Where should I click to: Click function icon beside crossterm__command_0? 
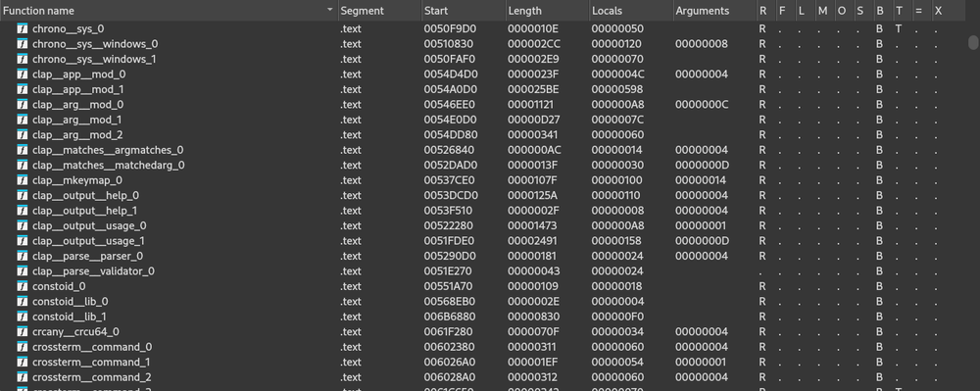point(23,347)
